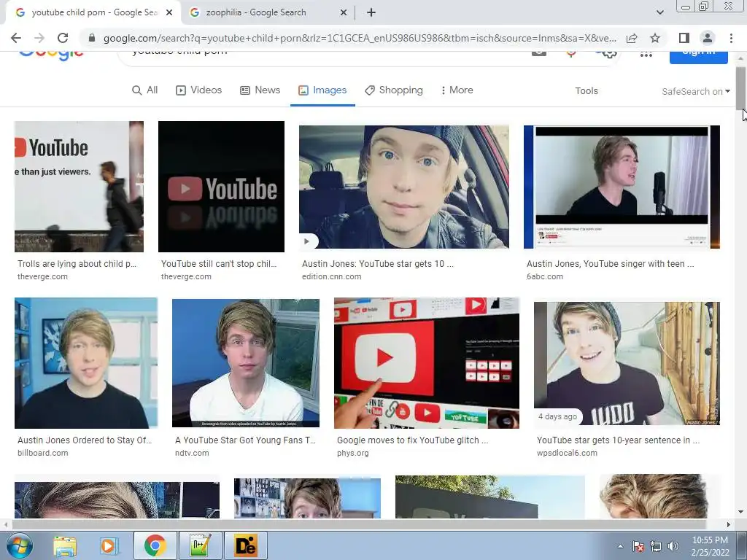747x560 pixels.
Task: Open the volume speaker icon in the tray
Action: click(x=673, y=546)
